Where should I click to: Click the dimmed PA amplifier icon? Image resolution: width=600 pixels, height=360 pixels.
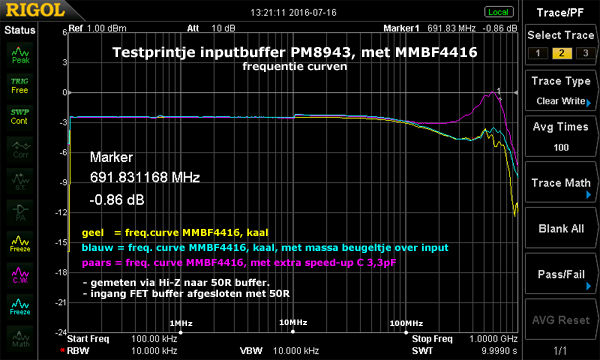tap(20, 213)
